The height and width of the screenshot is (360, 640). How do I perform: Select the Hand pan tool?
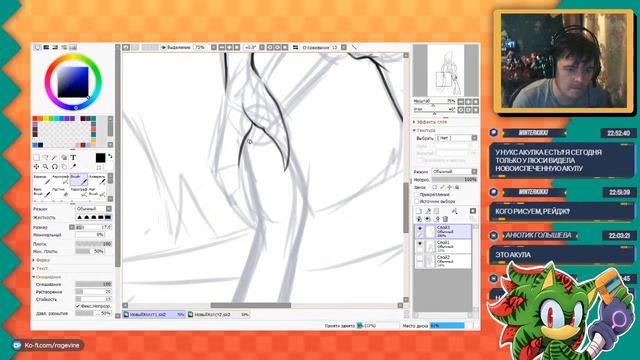64,167
